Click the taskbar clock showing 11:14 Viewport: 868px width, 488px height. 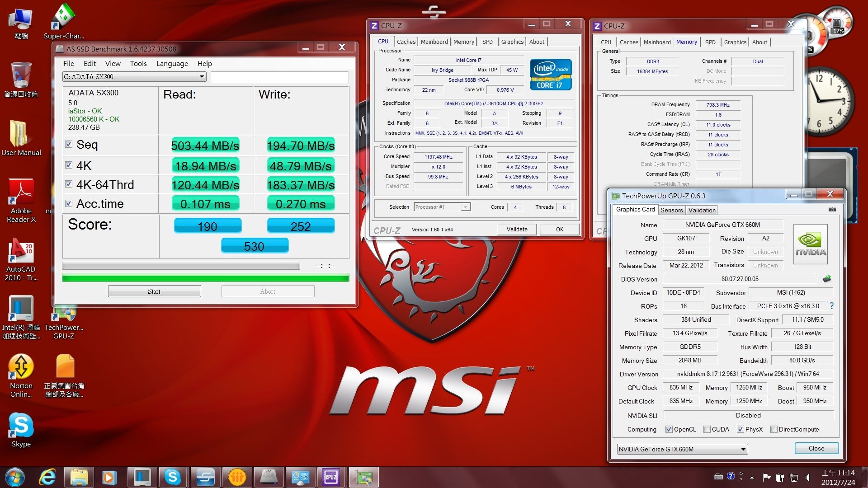(838, 477)
